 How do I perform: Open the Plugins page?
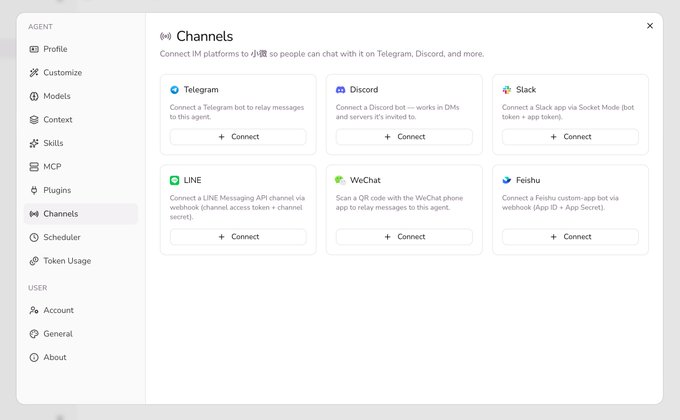81,190
